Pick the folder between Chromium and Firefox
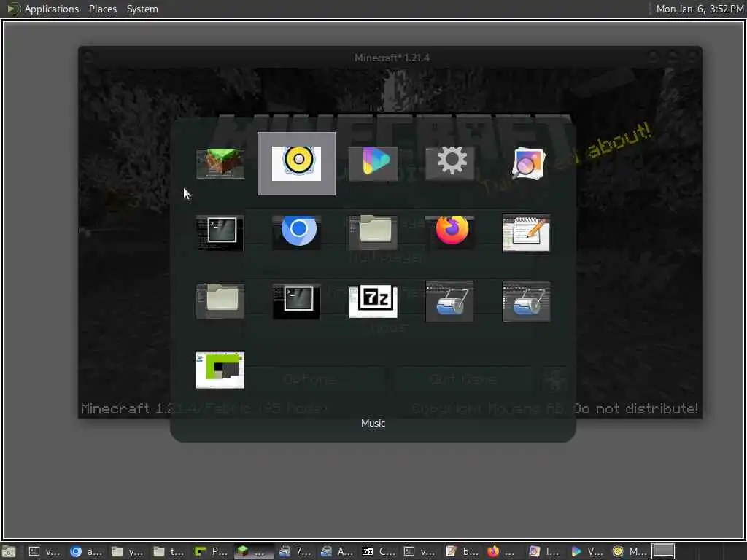 click(x=373, y=233)
